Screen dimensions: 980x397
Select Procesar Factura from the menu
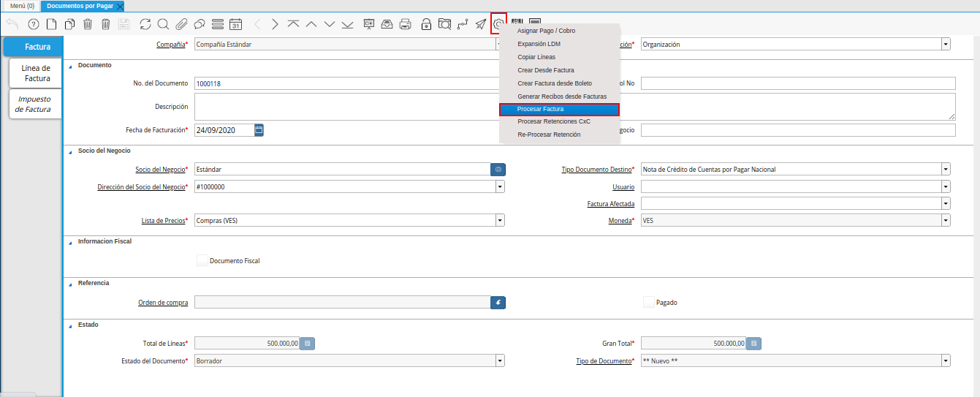pyautogui.click(x=559, y=109)
